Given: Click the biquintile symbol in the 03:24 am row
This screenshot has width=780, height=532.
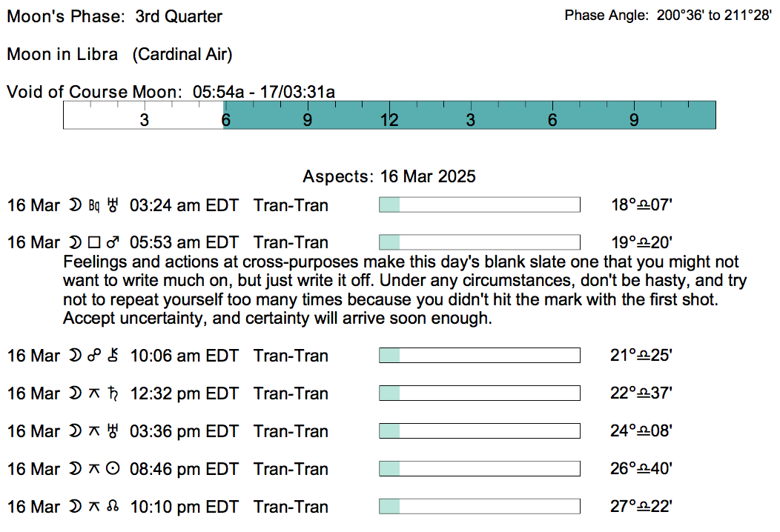Looking at the screenshot, I should tap(93, 205).
